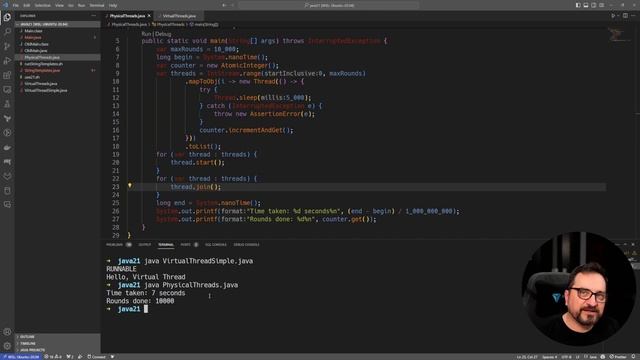Open the Help menu

pos(113,5)
